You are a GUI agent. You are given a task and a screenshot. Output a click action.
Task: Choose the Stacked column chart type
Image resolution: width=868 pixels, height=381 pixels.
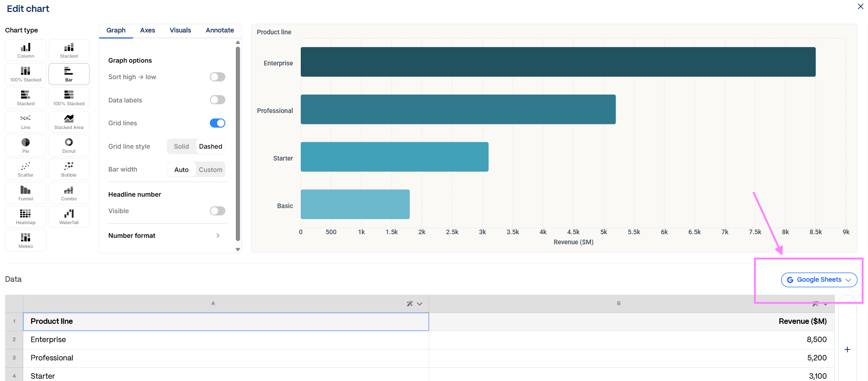[69, 50]
